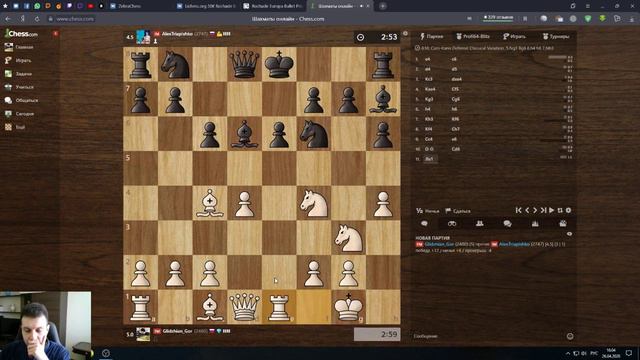
Task: Expand the Ещё sidebar menu
Action: [15, 127]
